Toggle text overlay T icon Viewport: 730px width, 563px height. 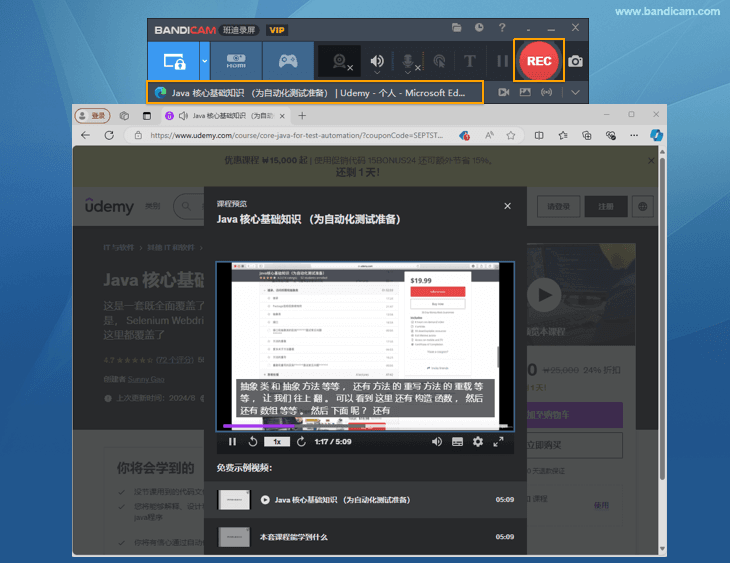469,61
